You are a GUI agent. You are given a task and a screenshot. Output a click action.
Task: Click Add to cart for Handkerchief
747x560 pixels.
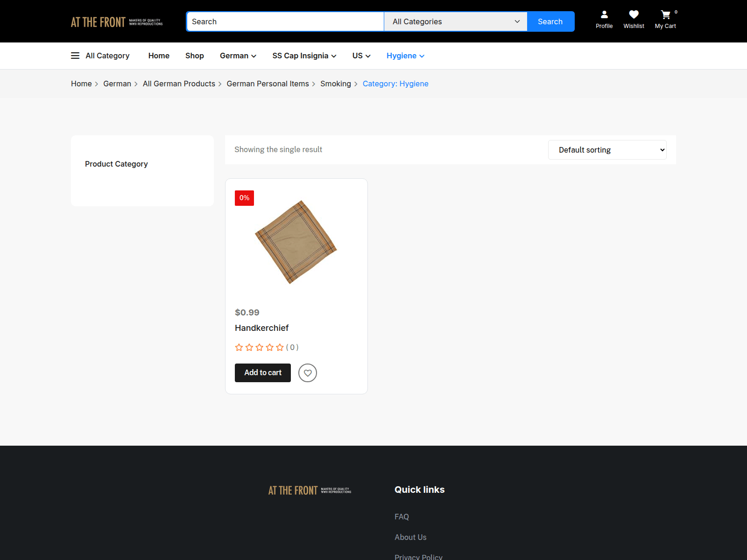(x=263, y=373)
